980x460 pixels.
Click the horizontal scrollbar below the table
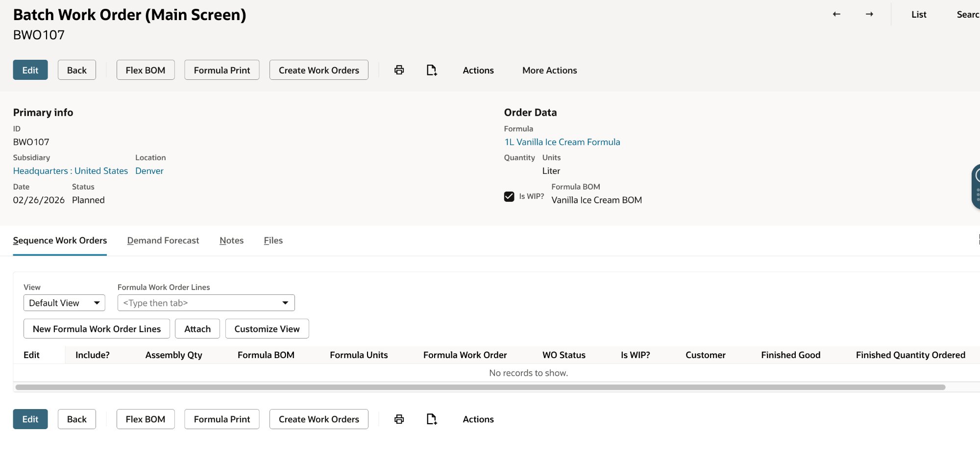(480, 387)
